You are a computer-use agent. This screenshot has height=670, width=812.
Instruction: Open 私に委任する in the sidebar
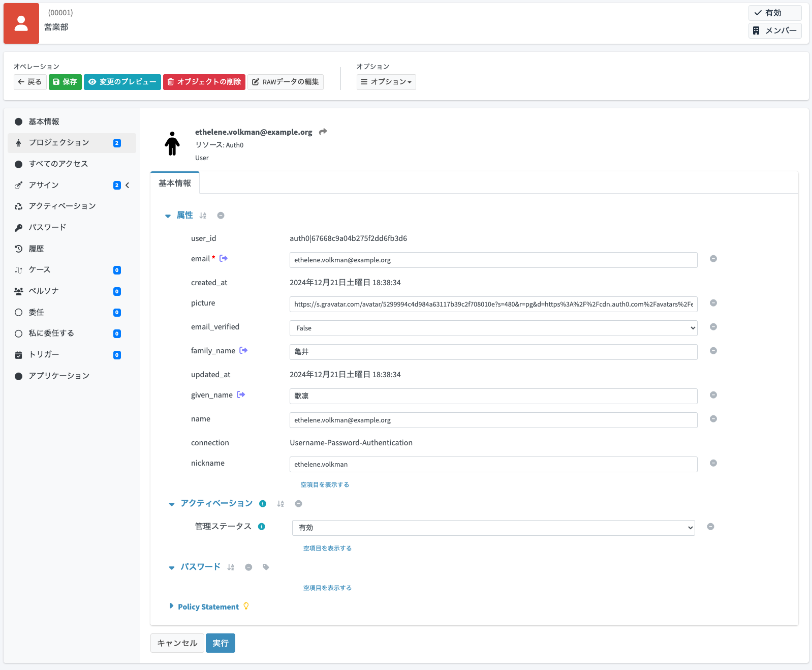point(72,333)
